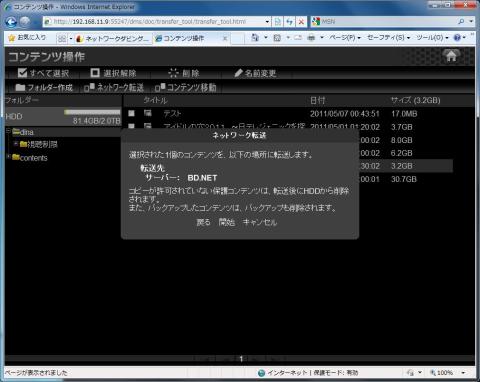Open a new blank tab

(x=237, y=39)
